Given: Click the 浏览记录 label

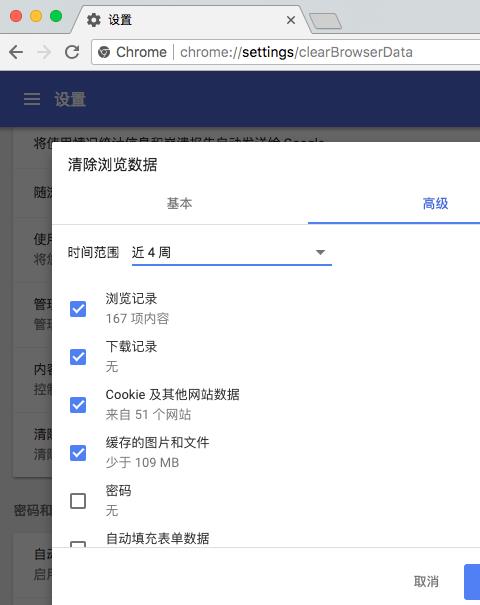Looking at the screenshot, I should [131, 299].
